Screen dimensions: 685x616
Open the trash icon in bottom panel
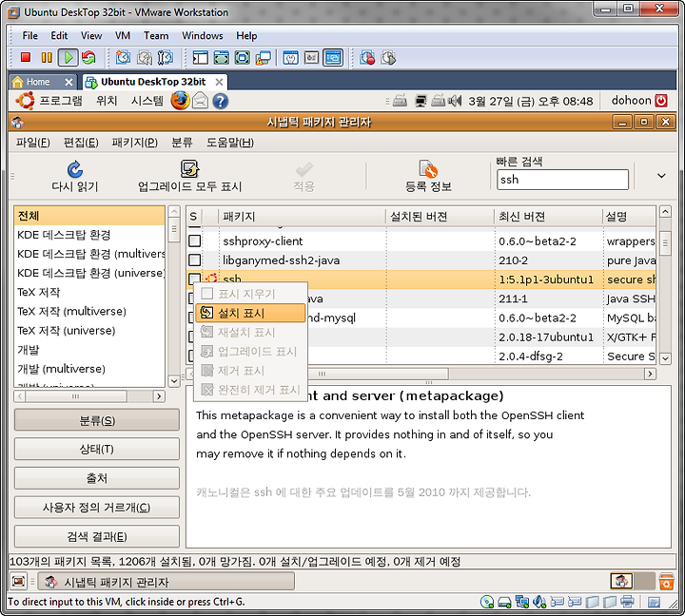click(666, 581)
